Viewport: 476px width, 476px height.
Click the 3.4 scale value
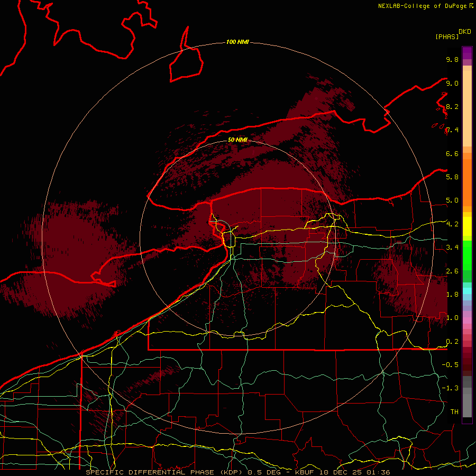(452, 247)
